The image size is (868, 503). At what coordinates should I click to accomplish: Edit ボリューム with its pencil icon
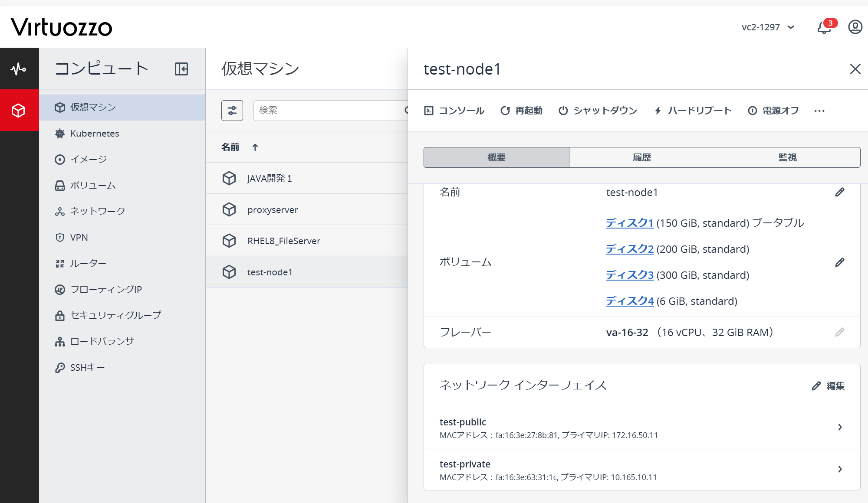(839, 262)
